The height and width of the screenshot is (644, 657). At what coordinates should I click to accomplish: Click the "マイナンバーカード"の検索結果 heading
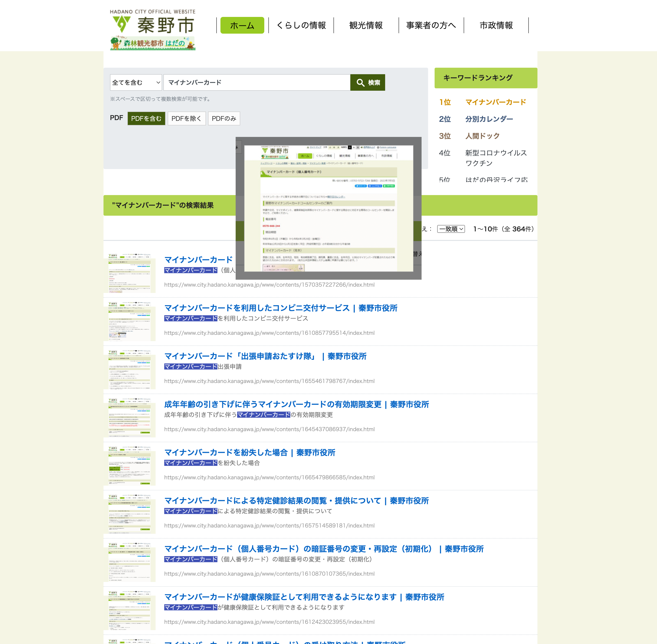[163, 205]
